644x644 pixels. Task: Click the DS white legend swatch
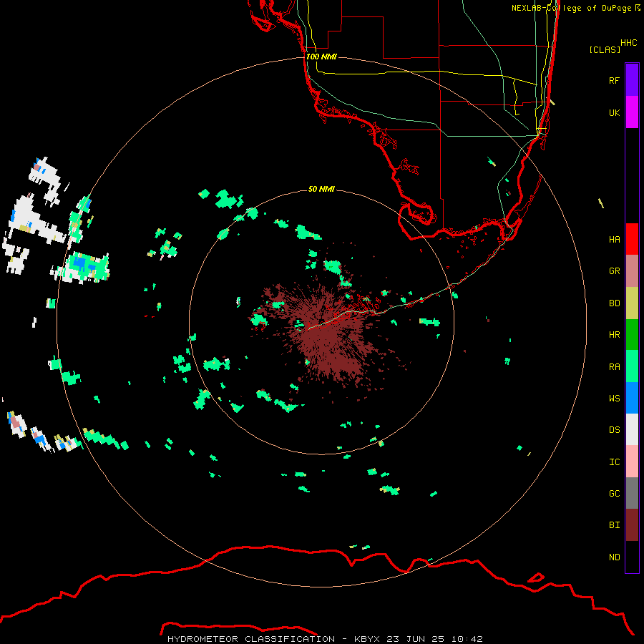[x=632, y=429]
